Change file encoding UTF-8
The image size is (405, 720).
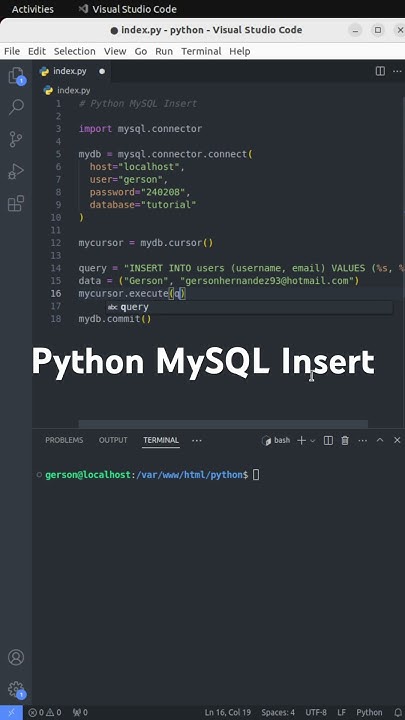[x=315, y=712]
